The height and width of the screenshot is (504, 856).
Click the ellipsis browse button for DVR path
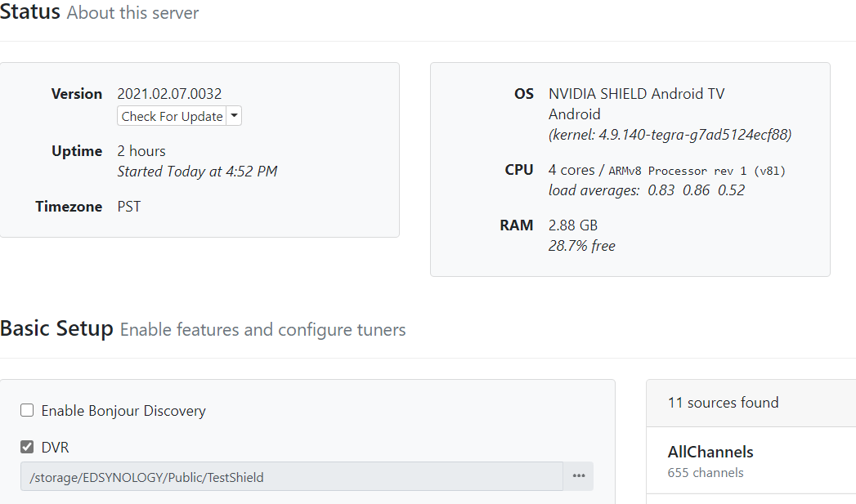coord(579,477)
